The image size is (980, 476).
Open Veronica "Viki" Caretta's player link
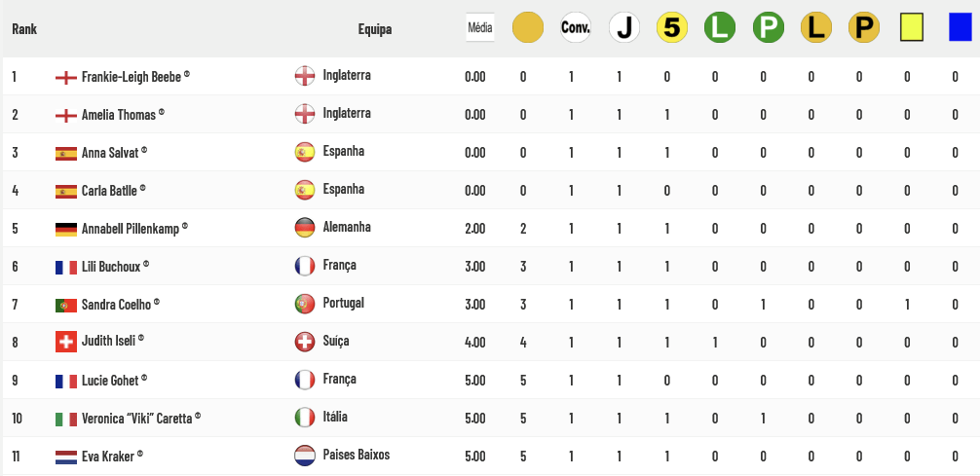[x=137, y=419]
